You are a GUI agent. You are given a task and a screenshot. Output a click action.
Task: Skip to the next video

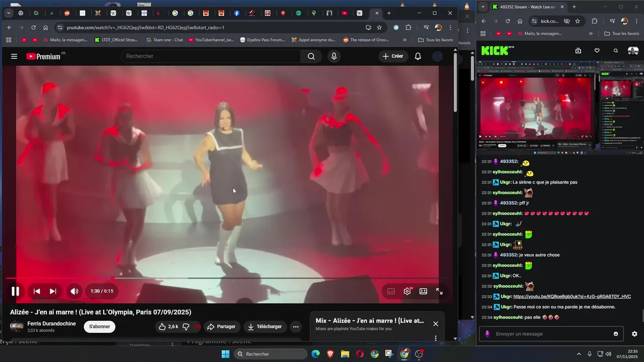pyautogui.click(x=53, y=291)
